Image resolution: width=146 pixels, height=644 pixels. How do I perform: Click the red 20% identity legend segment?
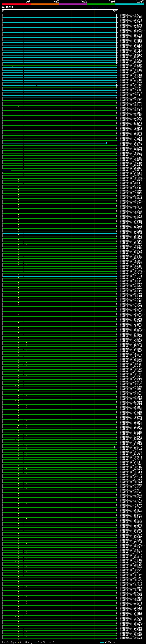pyautogui.click(x=16, y=4)
